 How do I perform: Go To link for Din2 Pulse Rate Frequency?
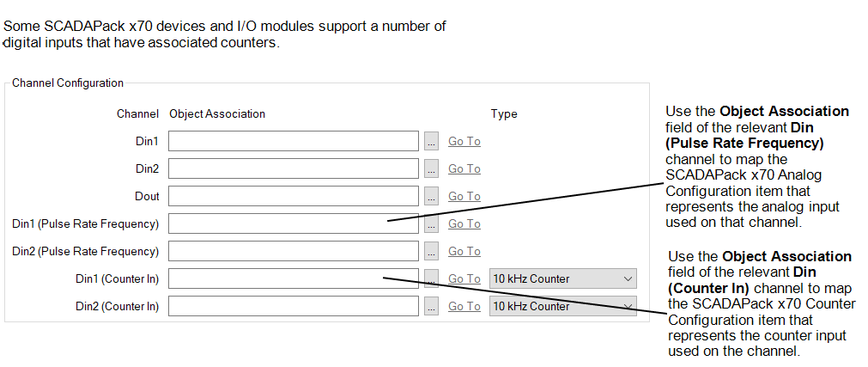pyautogui.click(x=464, y=252)
